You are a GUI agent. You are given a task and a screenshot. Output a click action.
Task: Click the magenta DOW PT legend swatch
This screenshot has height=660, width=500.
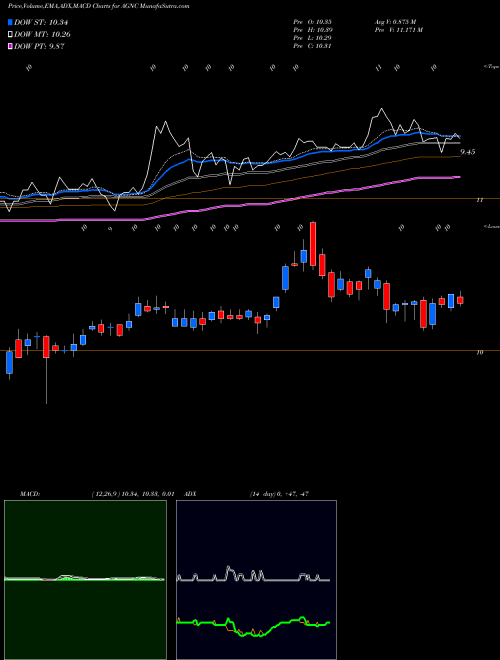[11, 46]
